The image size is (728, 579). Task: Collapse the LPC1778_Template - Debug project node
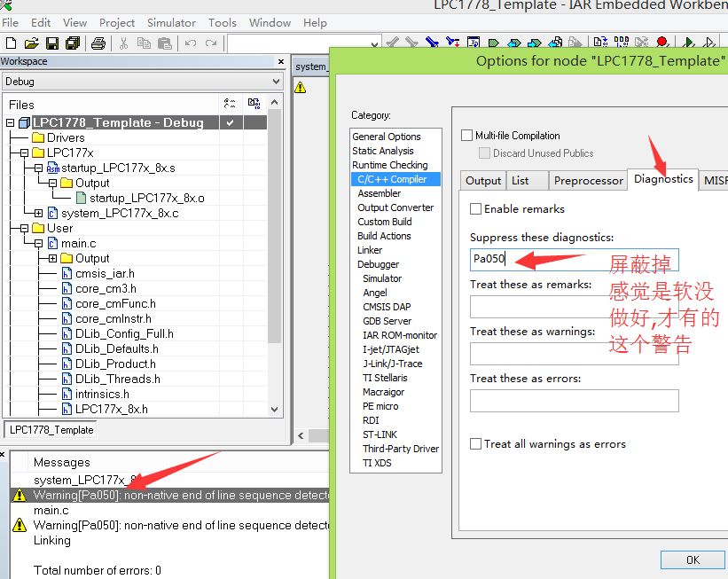click(x=11, y=122)
